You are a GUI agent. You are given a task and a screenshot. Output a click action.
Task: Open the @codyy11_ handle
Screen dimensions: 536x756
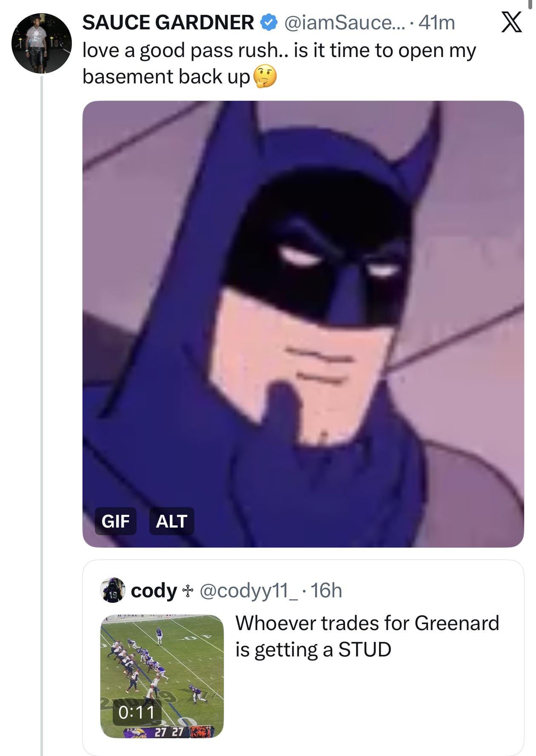pos(249,591)
